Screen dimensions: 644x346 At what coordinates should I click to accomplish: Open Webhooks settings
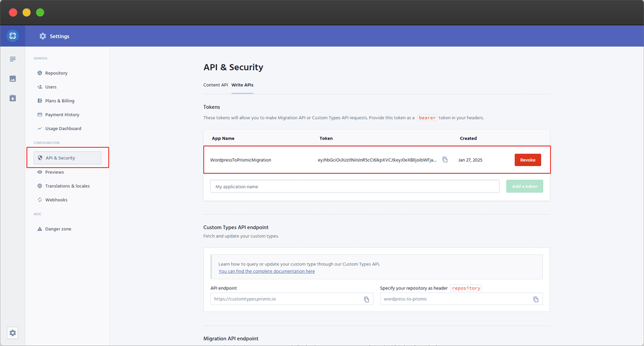56,200
